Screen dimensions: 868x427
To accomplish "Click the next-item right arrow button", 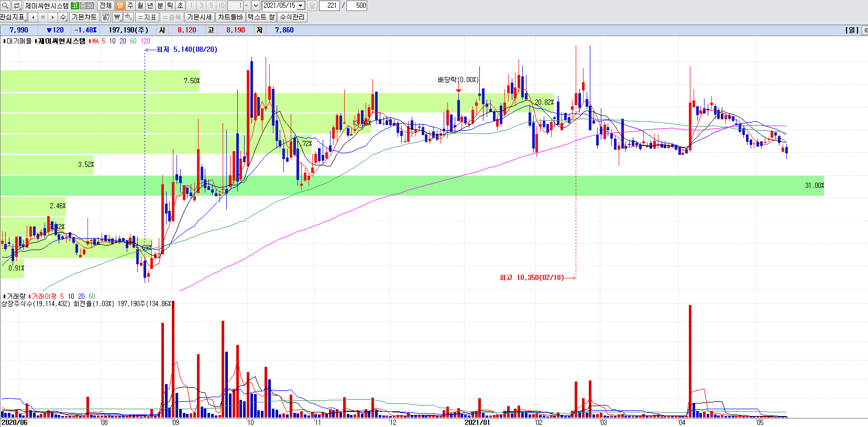I will [x=53, y=17].
